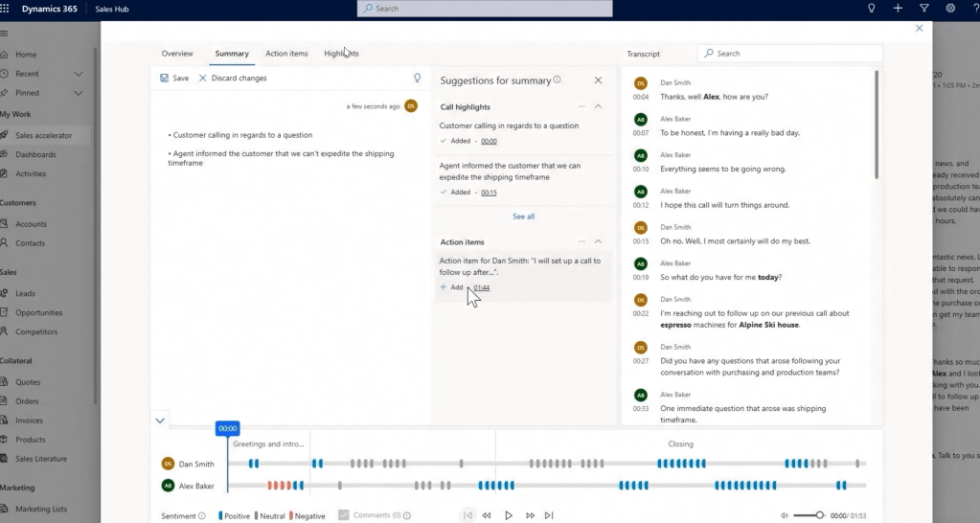The height and width of the screenshot is (523, 980).
Task: Switch to the Overview tab
Action: click(x=177, y=54)
